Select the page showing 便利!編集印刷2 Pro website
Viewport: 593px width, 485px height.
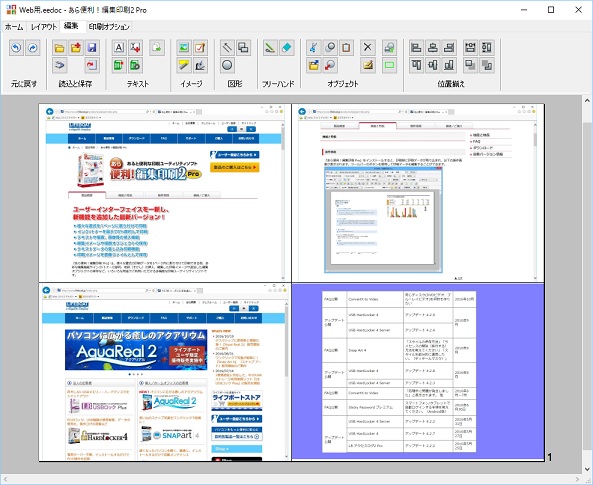pos(165,193)
